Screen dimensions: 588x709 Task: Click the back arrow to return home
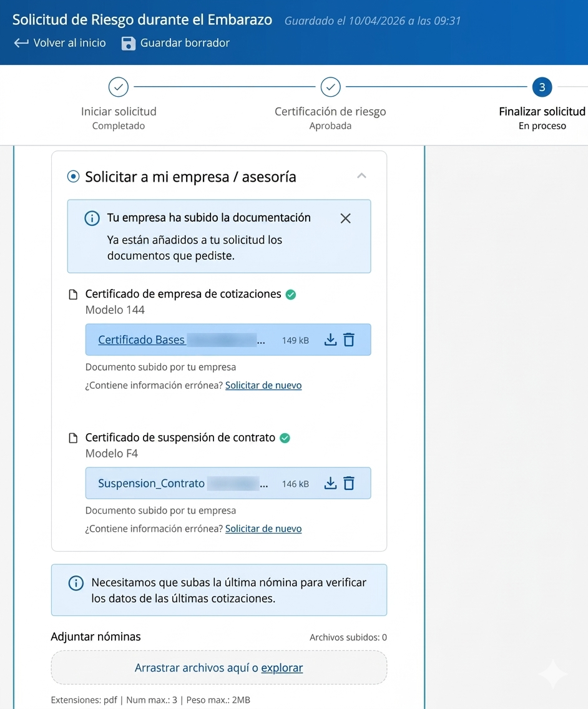click(x=21, y=43)
